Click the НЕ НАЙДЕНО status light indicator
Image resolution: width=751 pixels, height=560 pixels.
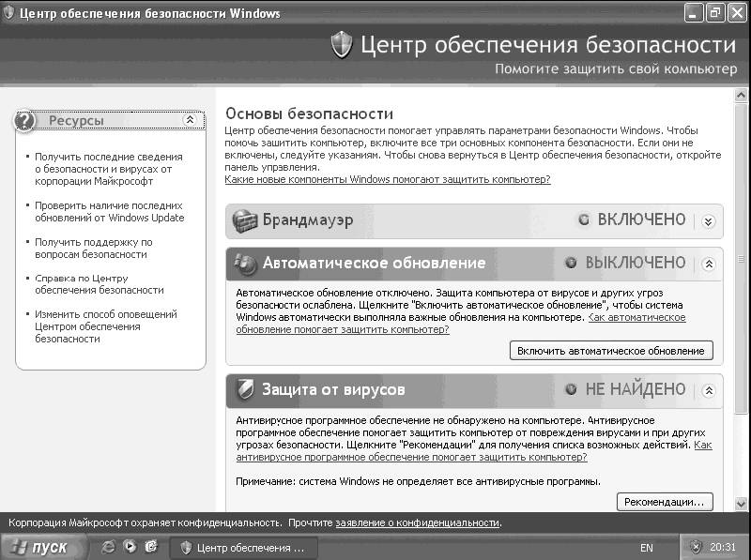pyautogui.click(x=571, y=389)
